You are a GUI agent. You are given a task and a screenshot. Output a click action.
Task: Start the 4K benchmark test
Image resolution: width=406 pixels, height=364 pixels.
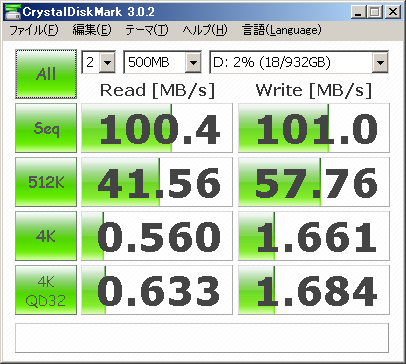pyautogui.click(x=46, y=236)
